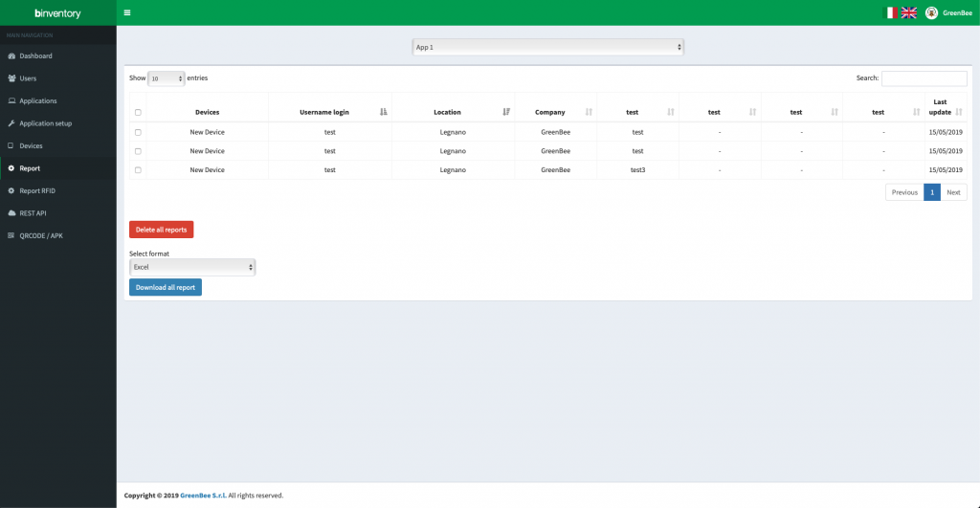Image resolution: width=980 pixels, height=508 pixels.
Task: Focus the Search input field
Action: (924, 78)
